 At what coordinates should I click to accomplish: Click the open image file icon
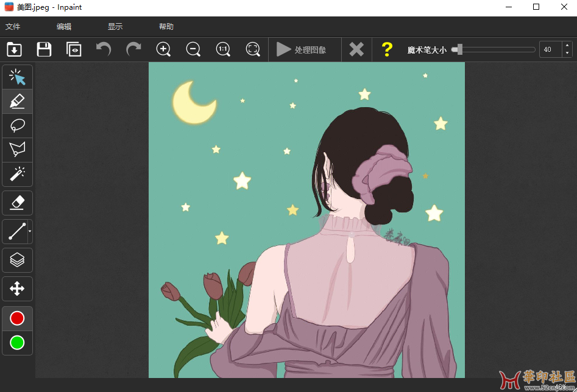[x=14, y=49]
